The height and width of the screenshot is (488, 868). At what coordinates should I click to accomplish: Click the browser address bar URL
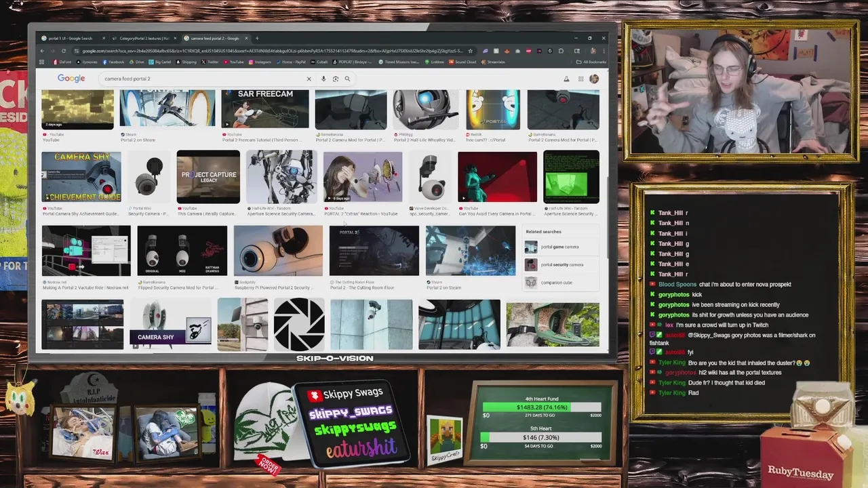point(271,51)
